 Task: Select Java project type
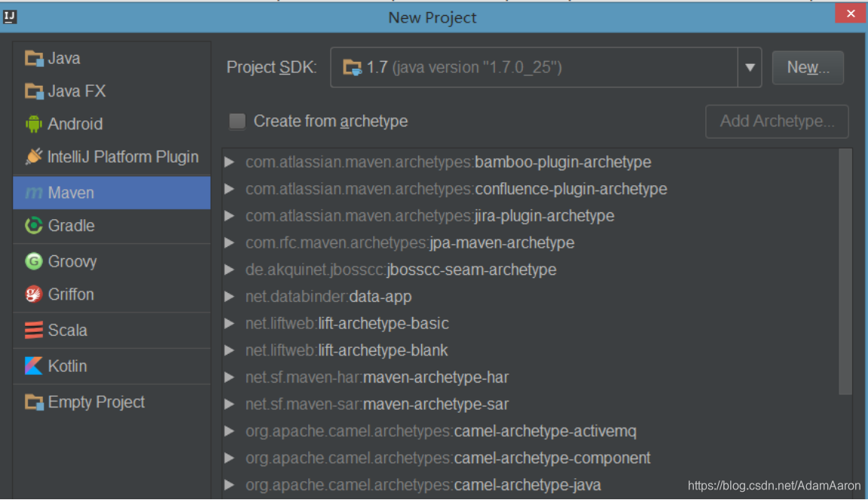112,58
